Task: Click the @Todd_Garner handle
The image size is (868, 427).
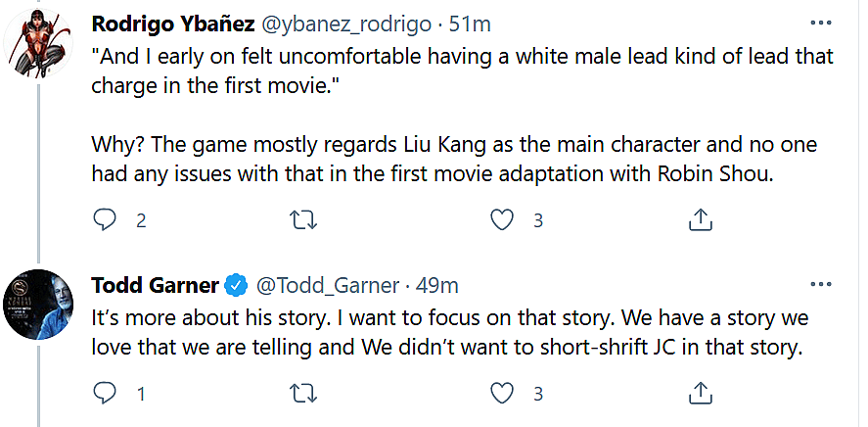Action: click(327, 286)
